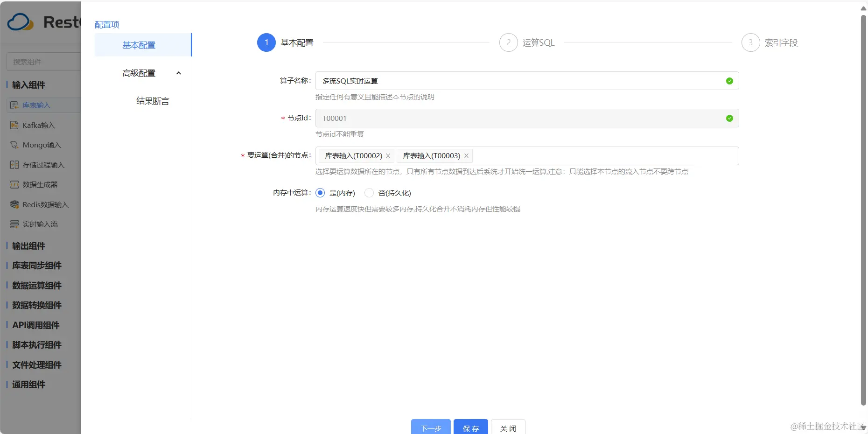
Task: Expand the 数据运算组件 section
Action: pos(36,286)
